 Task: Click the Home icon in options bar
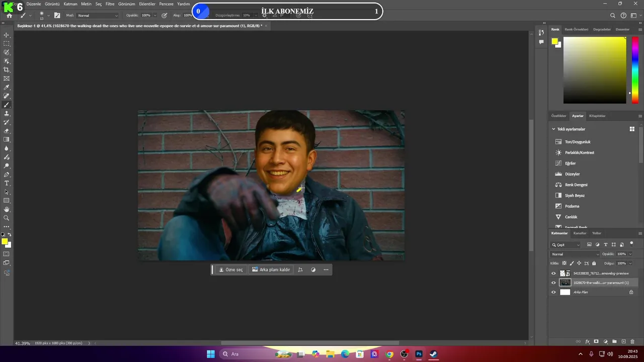(x=9, y=16)
